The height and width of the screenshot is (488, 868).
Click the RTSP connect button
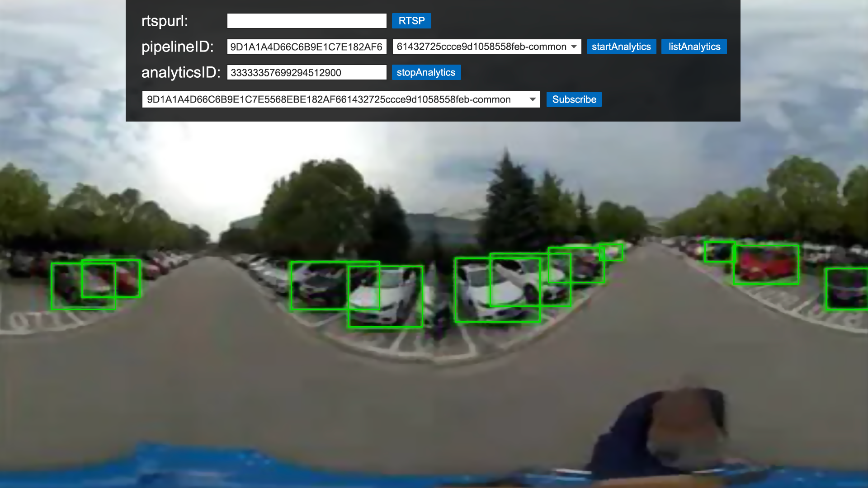click(411, 20)
